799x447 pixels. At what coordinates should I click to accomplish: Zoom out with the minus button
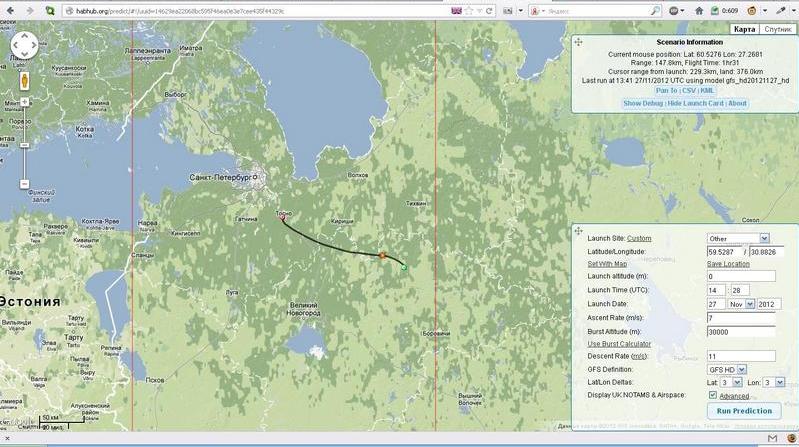24,184
